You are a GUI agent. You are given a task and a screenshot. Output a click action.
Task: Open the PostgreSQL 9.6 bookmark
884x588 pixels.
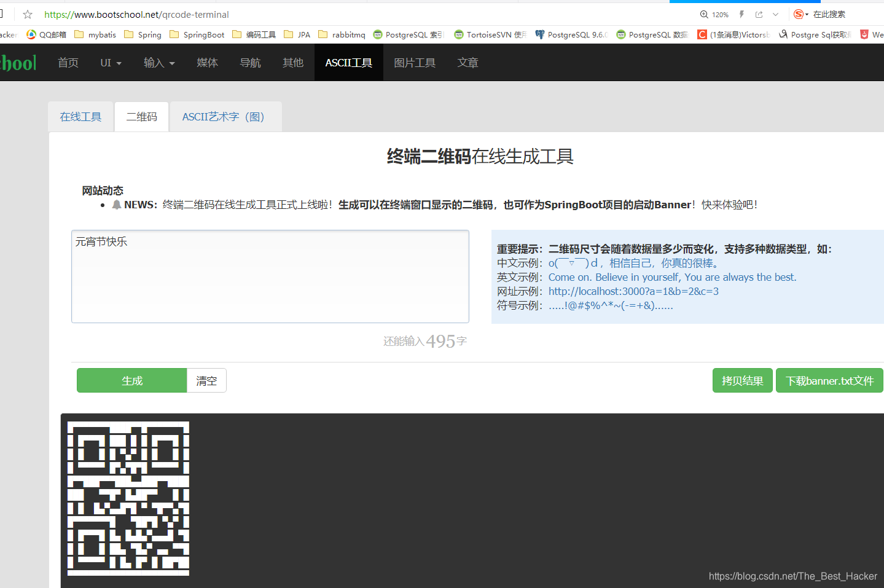572,34
